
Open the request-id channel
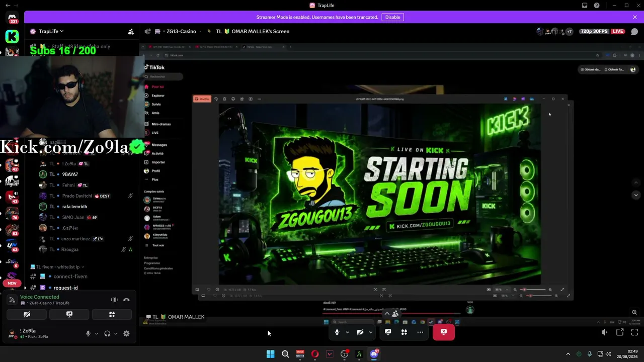(65, 288)
